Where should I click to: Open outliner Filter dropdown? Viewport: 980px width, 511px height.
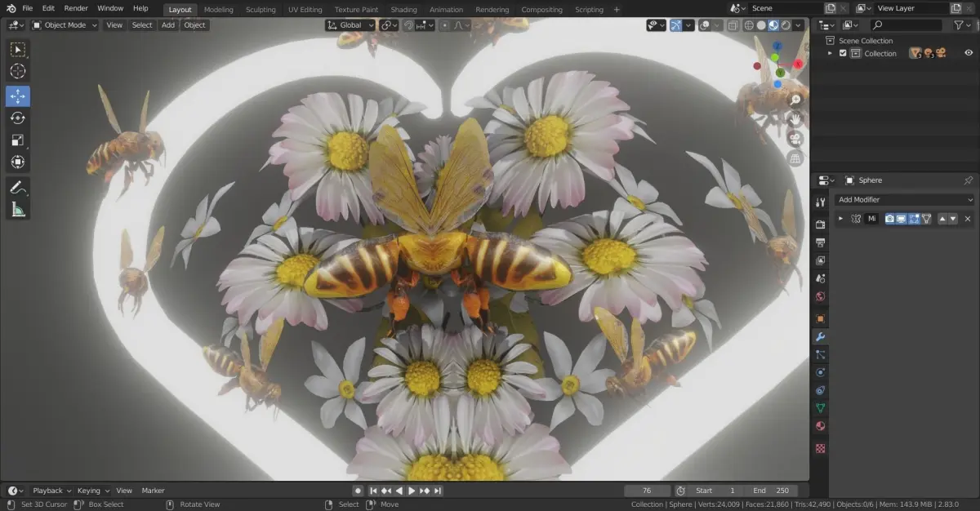coord(964,25)
